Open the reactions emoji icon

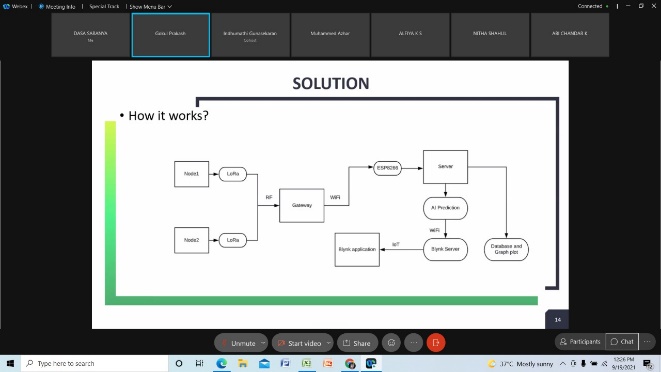pos(392,343)
